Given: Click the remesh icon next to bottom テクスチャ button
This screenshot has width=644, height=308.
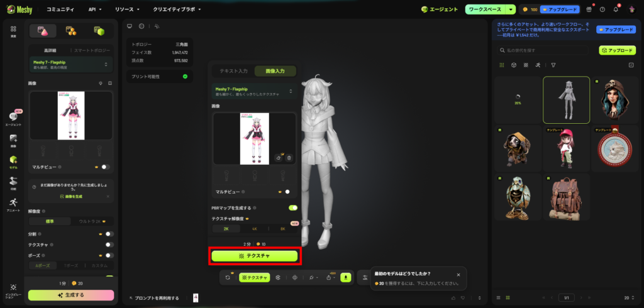Looking at the screenshot, I should pyautogui.click(x=277, y=278).
